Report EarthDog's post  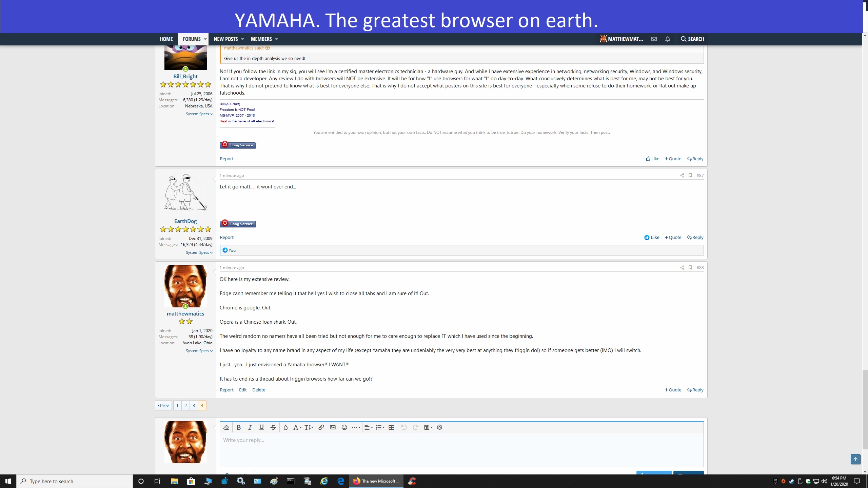coord(226,237)
